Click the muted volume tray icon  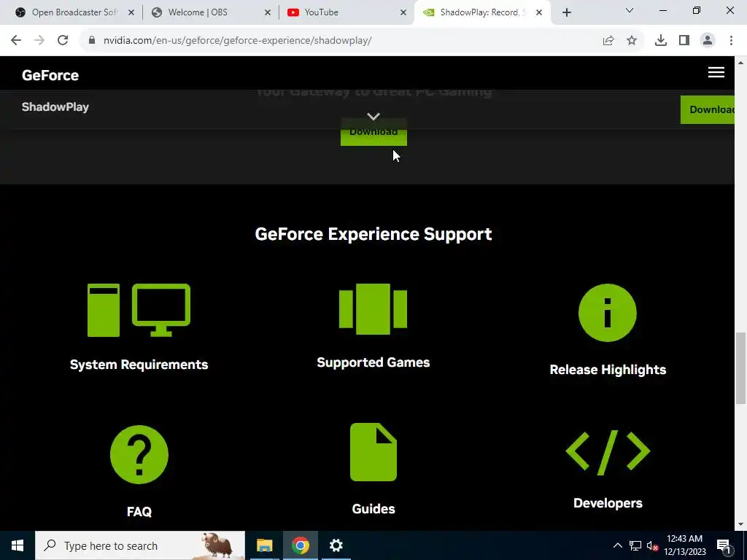point(653,546)
